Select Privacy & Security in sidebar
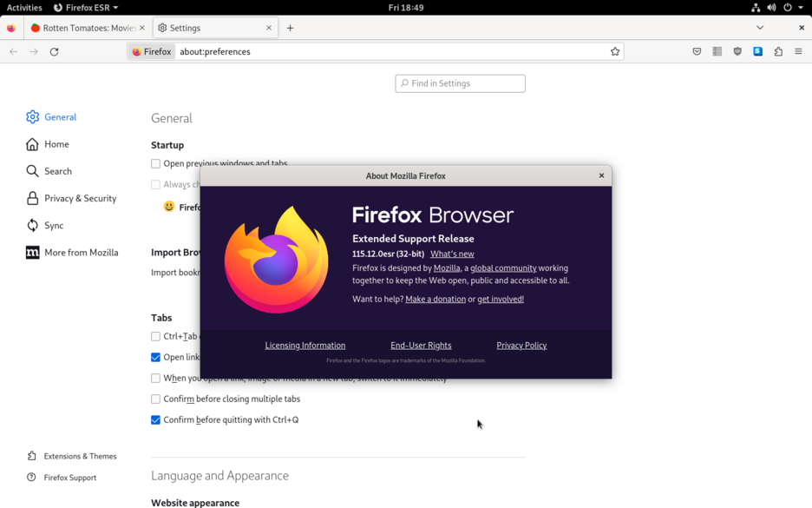 pos(81,199)
